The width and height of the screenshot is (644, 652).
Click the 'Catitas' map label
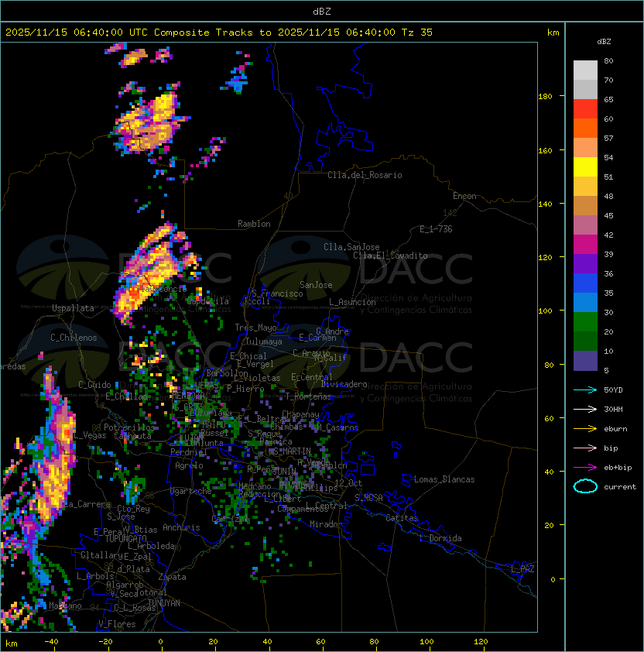coord(402,518)
